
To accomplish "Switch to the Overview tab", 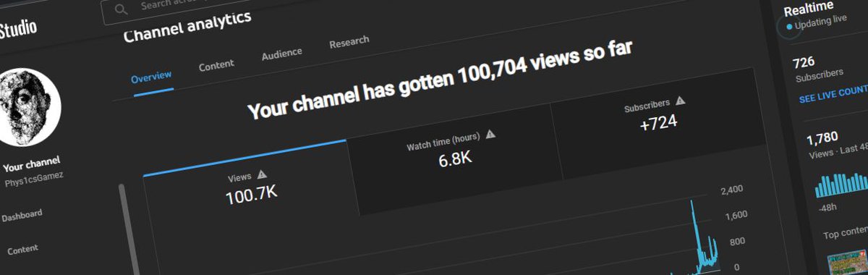I will 151,76.
